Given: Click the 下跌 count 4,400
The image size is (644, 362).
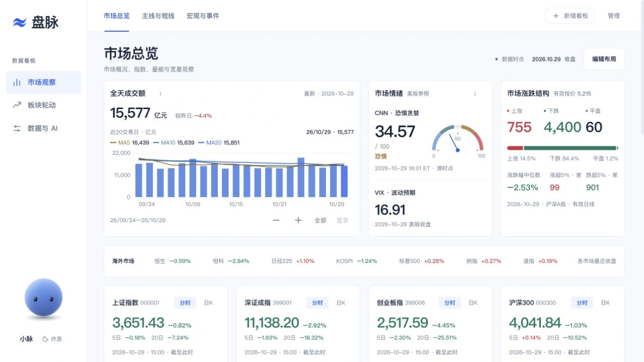Looking at the screenshot, I should tap(562, 127).
